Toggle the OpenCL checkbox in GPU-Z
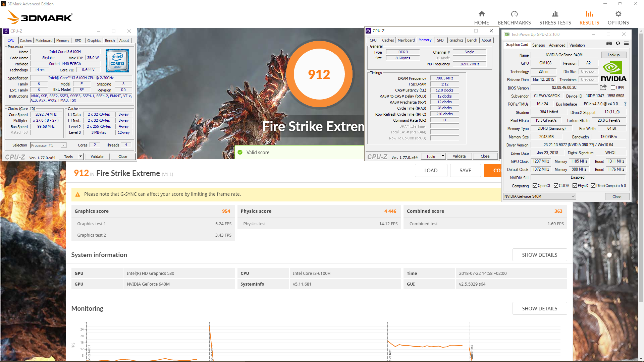644x362 pixels. 535,186
